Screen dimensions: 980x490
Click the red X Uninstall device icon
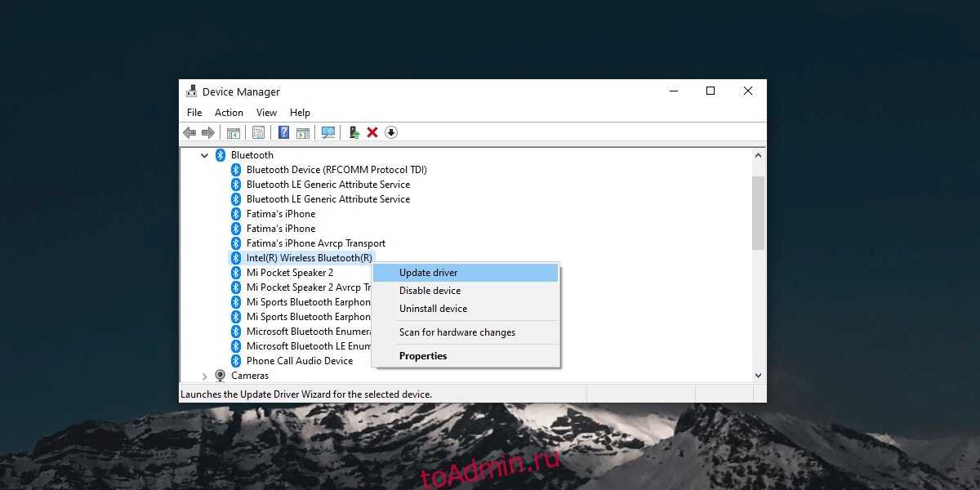point(372,132)
